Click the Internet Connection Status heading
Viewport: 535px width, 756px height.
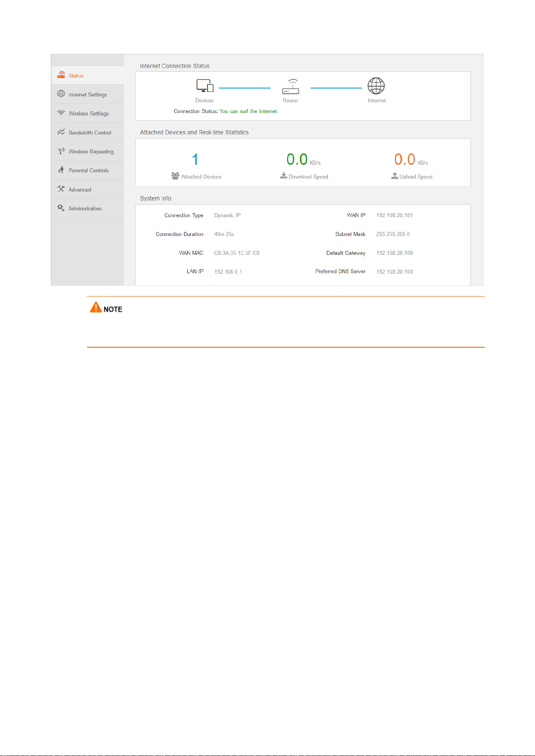coord(175,66)
